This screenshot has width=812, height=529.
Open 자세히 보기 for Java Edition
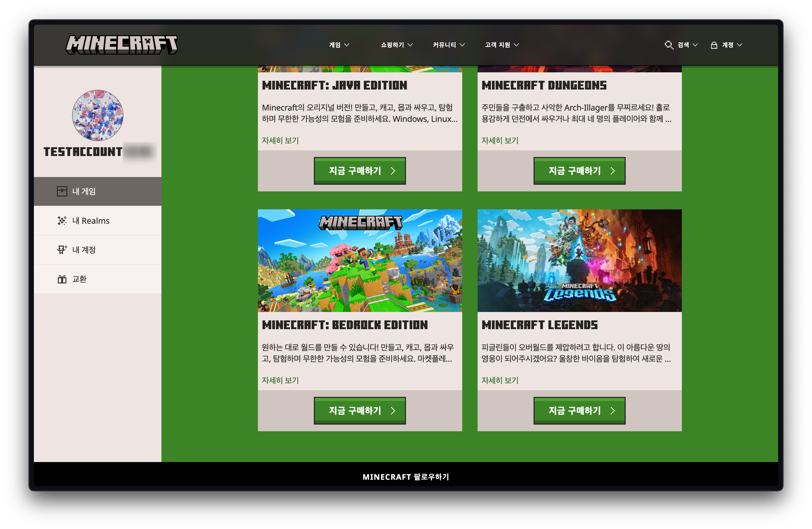[280, 141]
